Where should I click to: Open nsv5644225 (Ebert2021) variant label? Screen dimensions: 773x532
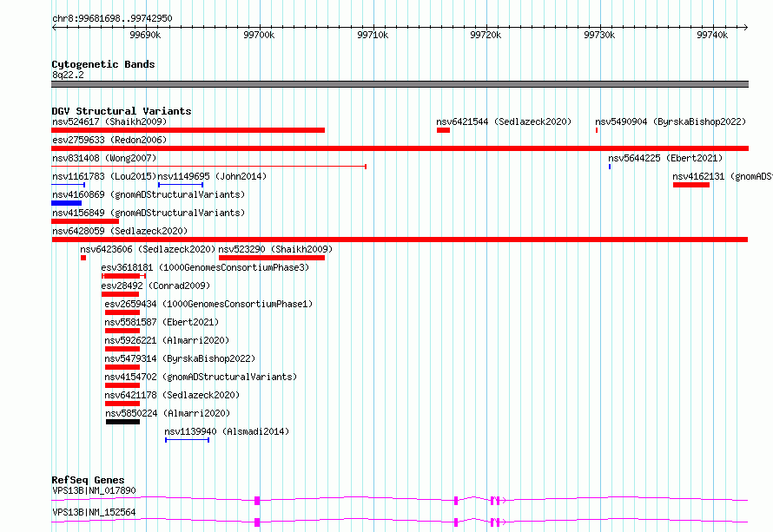point(665,158)
